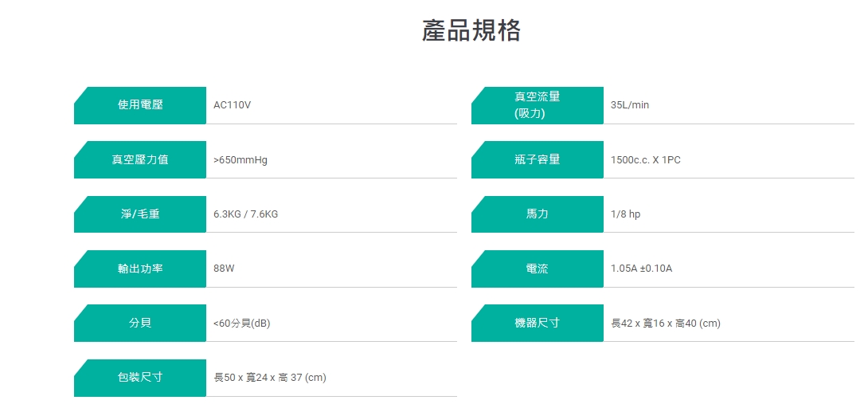Select the 真空流量 (吸力) label
Viewport: 868px width, 404px height.
[538, 105]
